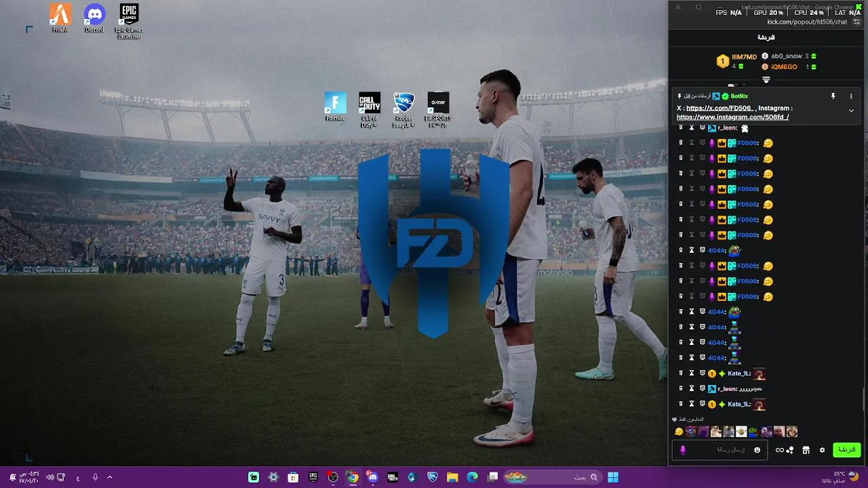Click the r_leen username on the Arabic text message

(727, 389)
